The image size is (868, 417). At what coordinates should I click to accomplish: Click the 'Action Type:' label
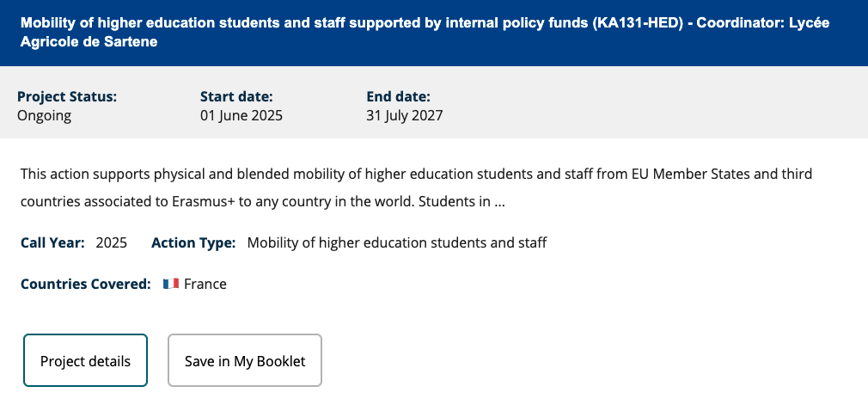(193, 242)
